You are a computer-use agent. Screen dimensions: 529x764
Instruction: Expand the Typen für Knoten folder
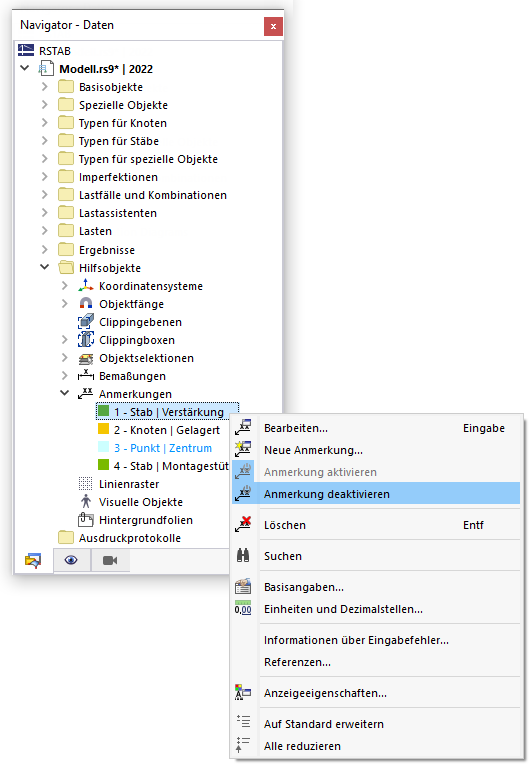click(45, 123)
